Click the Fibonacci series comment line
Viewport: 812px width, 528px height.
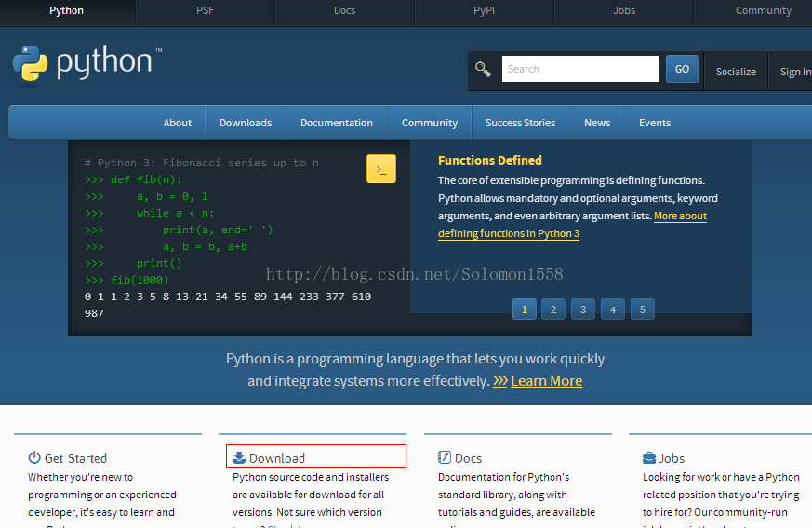pyautogui.click(x=202, y=163)
